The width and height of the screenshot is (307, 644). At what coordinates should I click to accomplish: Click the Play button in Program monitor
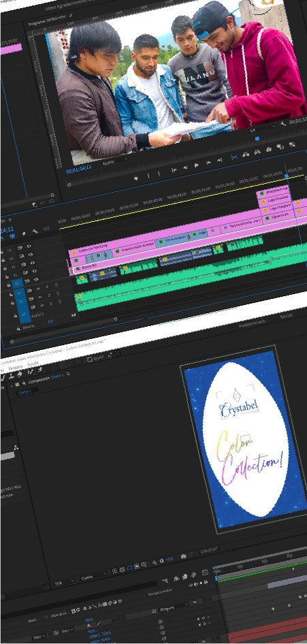pos(196,165)
